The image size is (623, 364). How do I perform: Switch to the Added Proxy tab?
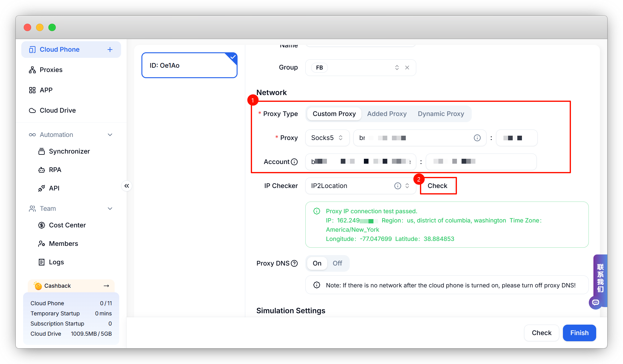387,114
